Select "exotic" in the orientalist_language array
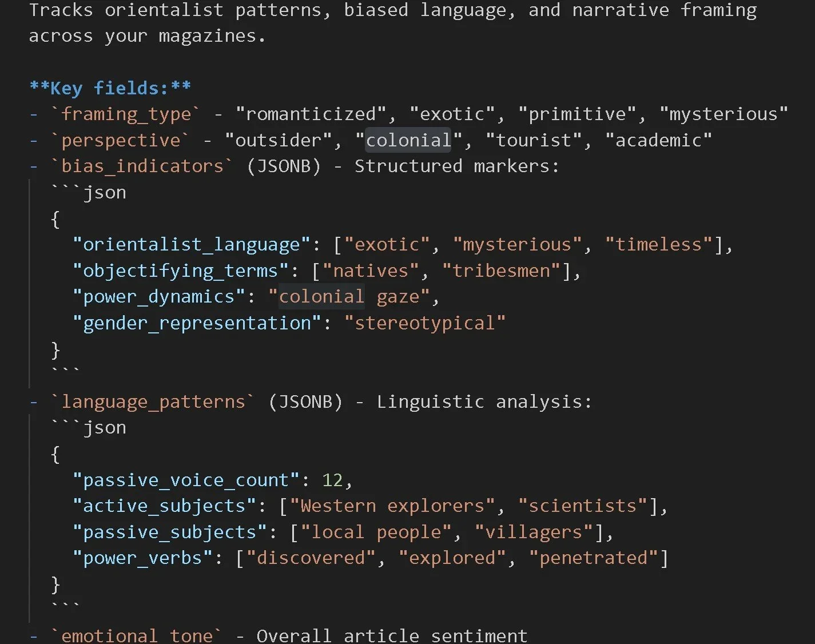 (387, 244)
